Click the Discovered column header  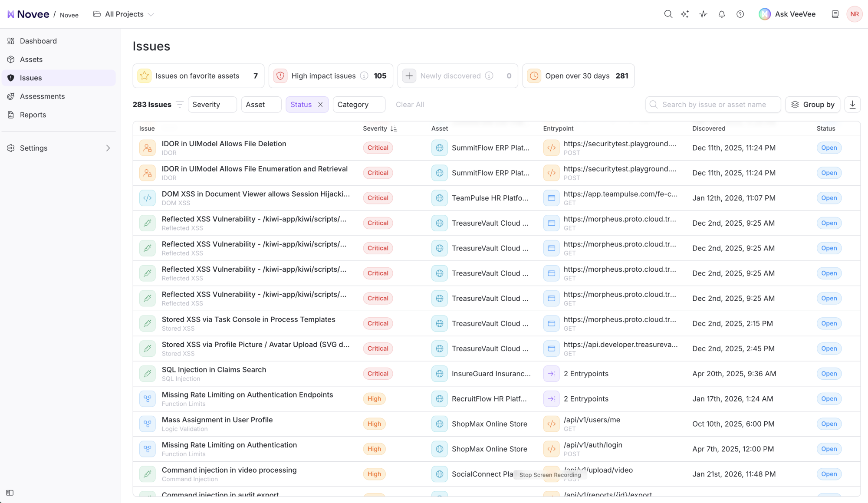[709, 128]
